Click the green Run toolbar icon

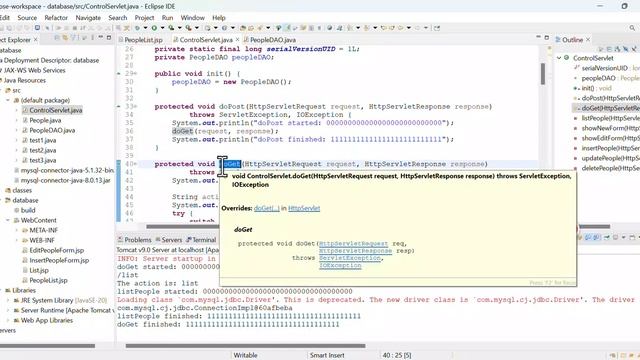click(x=154, y=28)
